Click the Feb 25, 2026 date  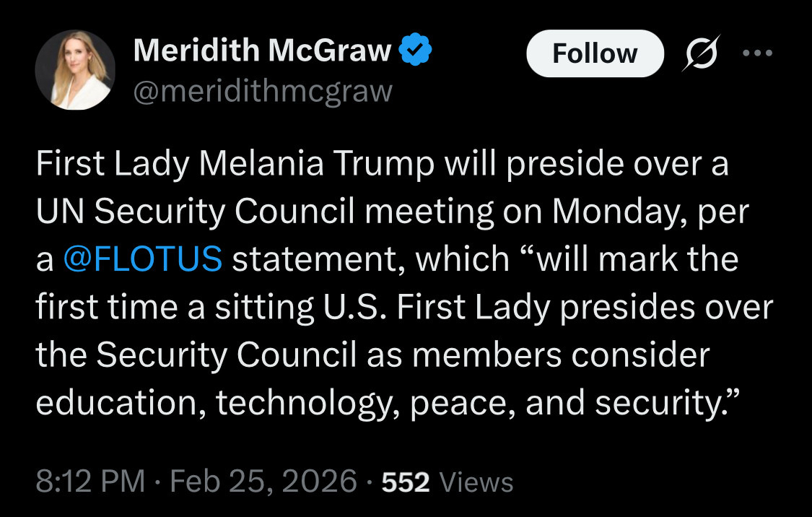(263, 482)
